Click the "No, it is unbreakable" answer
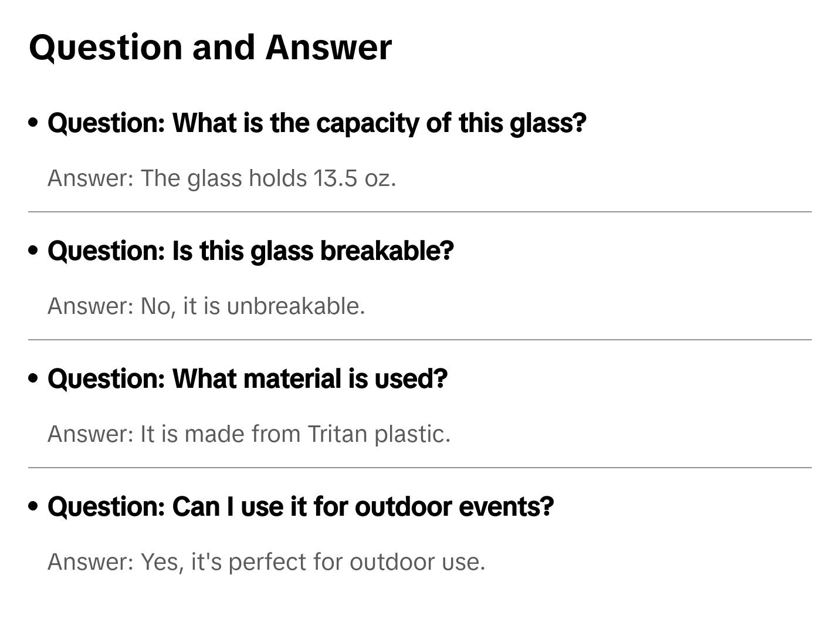 coord(206,306)
